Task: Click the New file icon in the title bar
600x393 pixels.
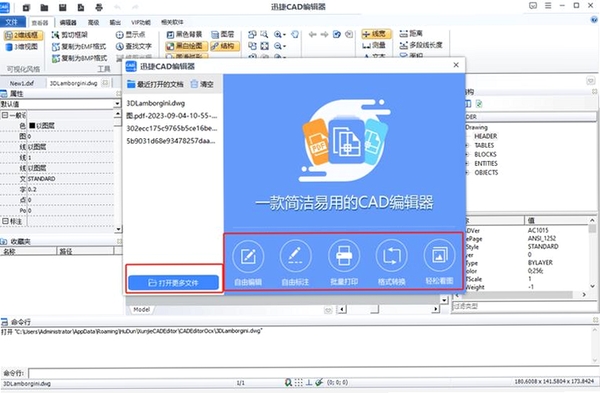Action: point(26,7)
